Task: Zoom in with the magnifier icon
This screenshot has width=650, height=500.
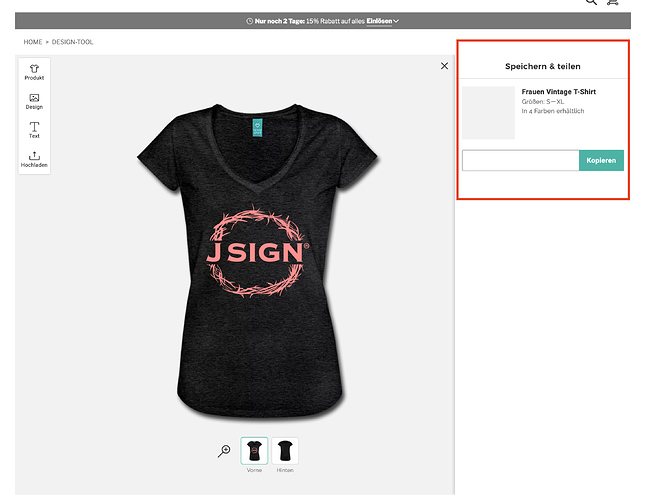Action: (x=224, y=451)
